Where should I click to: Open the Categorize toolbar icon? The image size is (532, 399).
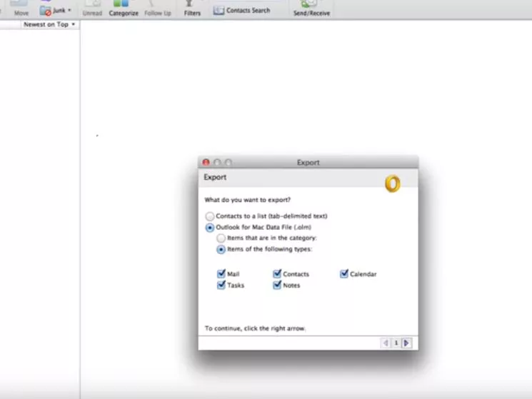[121, 4]
